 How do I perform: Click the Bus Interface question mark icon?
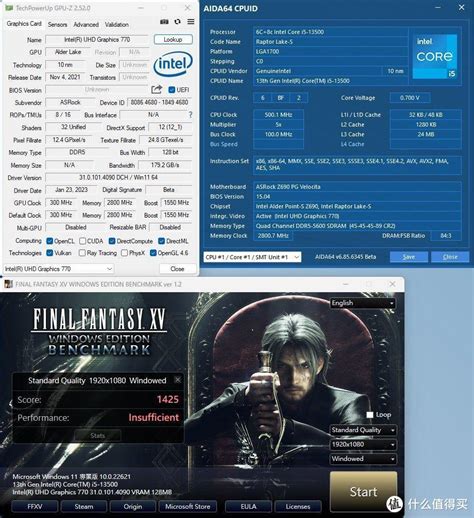tap(190, 115)
